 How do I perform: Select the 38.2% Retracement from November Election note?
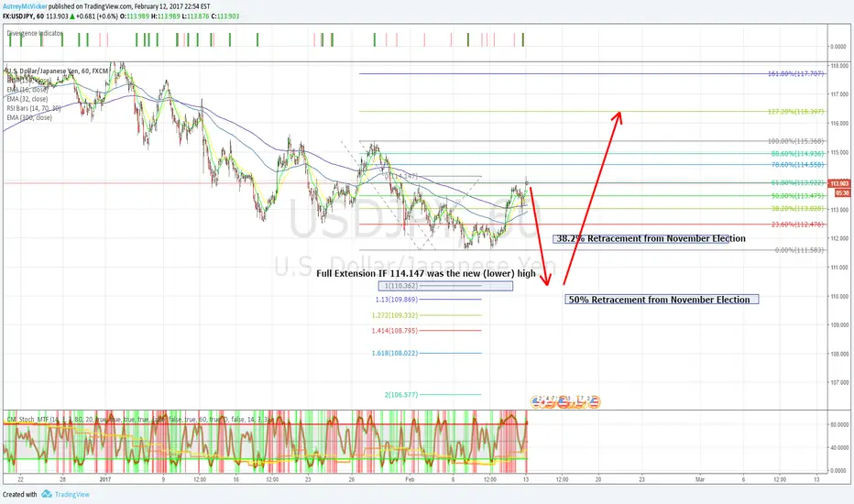651,238
